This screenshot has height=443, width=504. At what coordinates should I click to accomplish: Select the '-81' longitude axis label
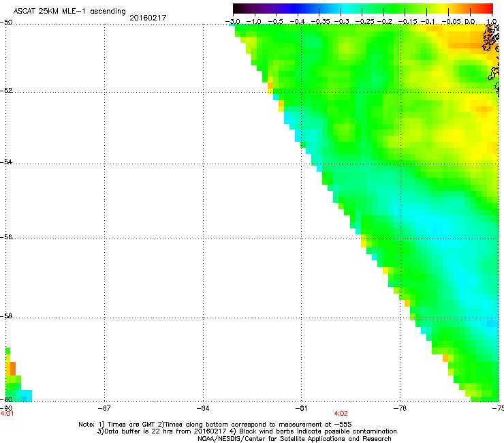(301, 408)
